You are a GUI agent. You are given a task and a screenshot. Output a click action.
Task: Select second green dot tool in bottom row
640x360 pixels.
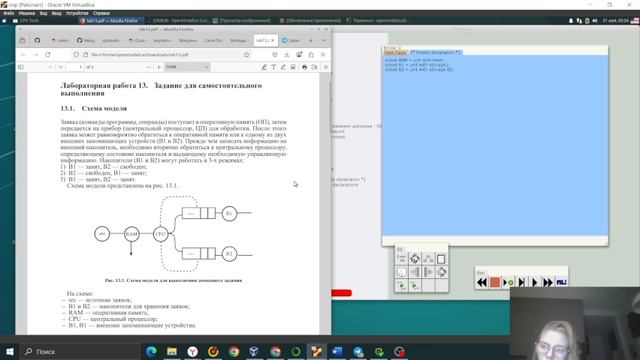(415, 285)
